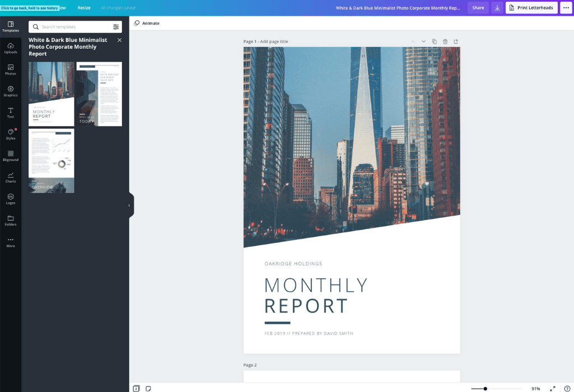Open the More menu in the sidebar
The image size is (574, 392).
11,241
